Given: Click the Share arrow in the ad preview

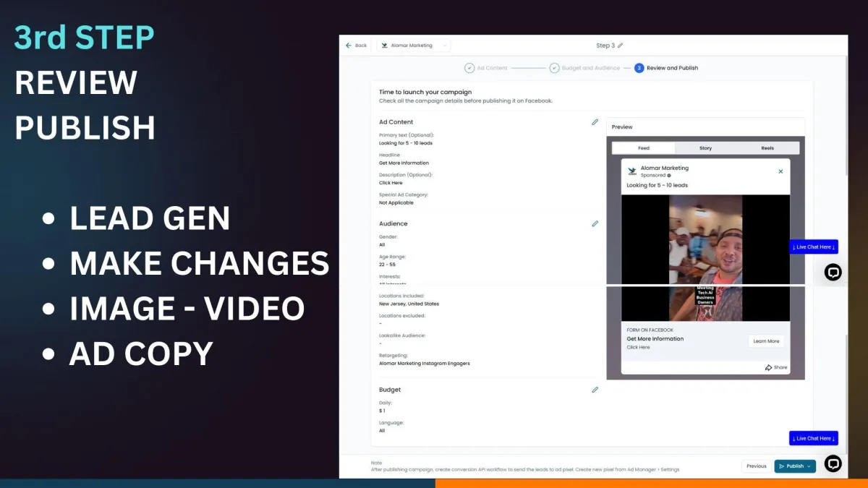Looking at the screenshot, I should (776, 367).
